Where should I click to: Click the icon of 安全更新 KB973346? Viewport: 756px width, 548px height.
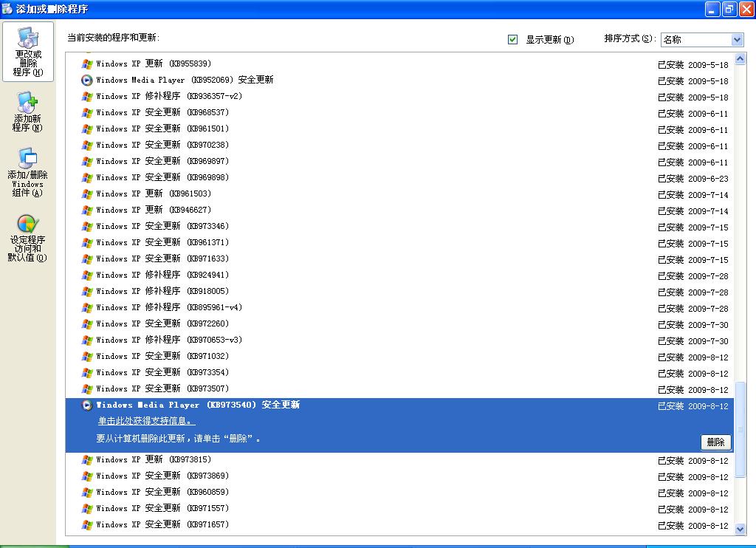tap(87, 226)
